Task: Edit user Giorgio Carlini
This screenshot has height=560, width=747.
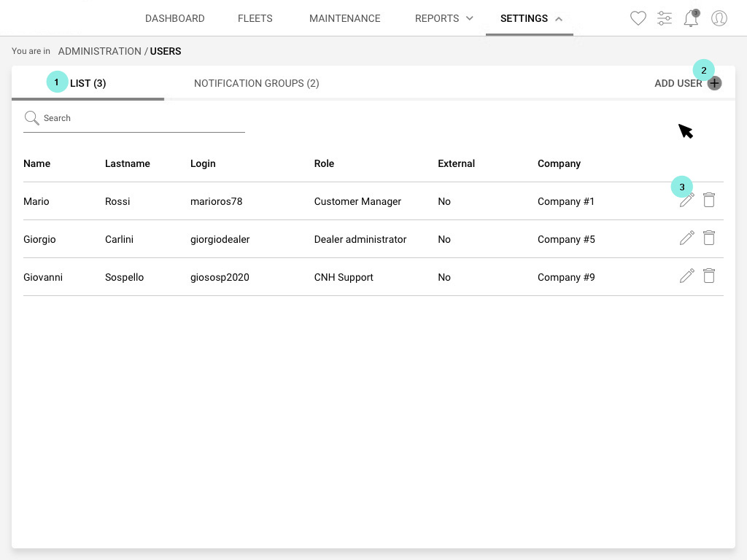Action: (686, 238)
